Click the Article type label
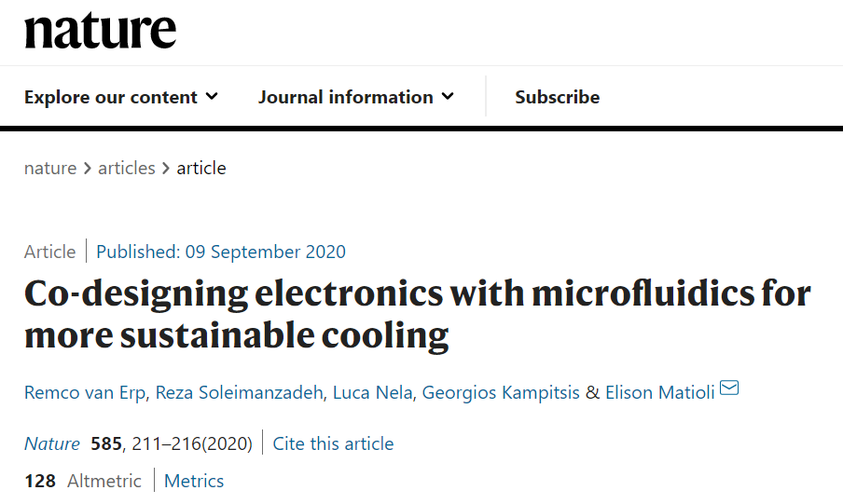 (50, 252)
